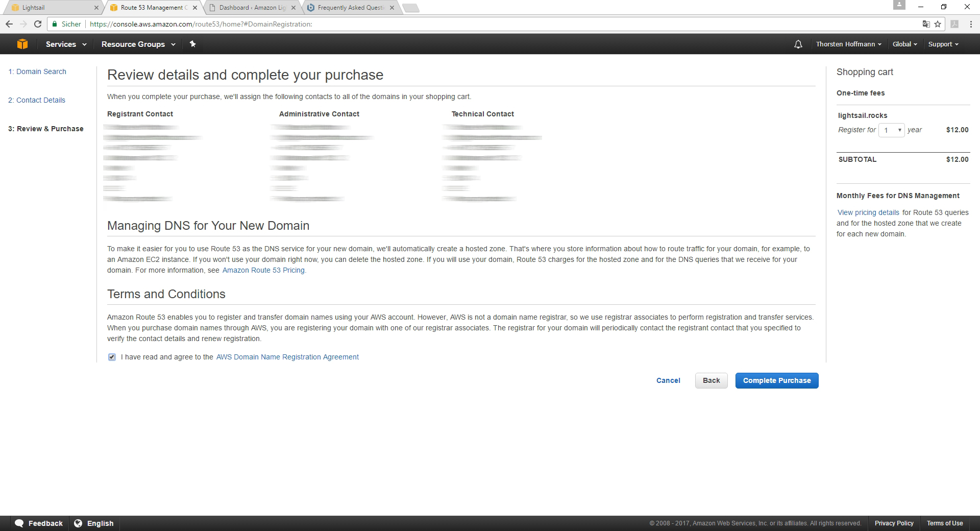The image size is (980, 531).
Task: Expand the Support menu
Action: tap(943, 44)
